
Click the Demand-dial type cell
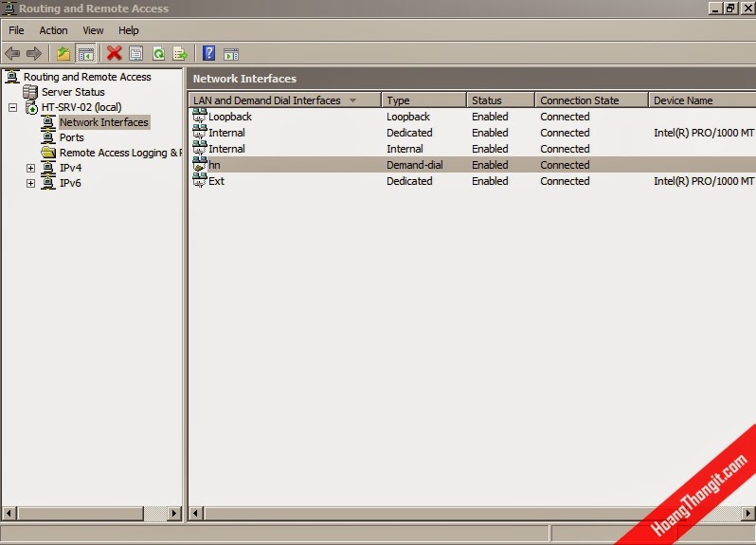pos(415,165)
